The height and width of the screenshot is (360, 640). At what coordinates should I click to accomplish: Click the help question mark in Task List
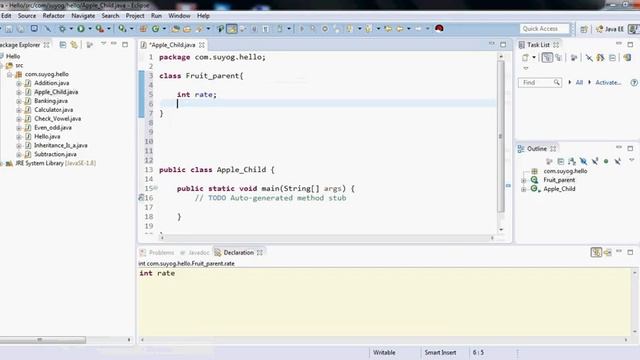pos(634,82)
